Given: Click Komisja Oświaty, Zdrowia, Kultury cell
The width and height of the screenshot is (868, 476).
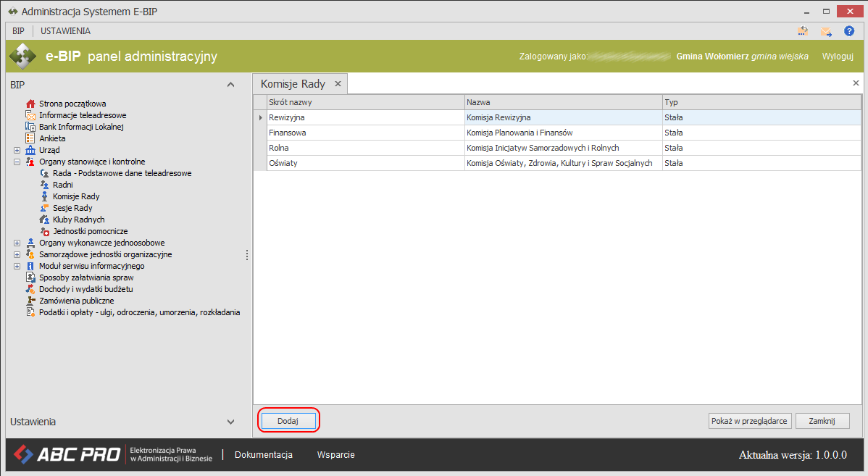Looking at the screenshot, I should (x=564, y=163).
